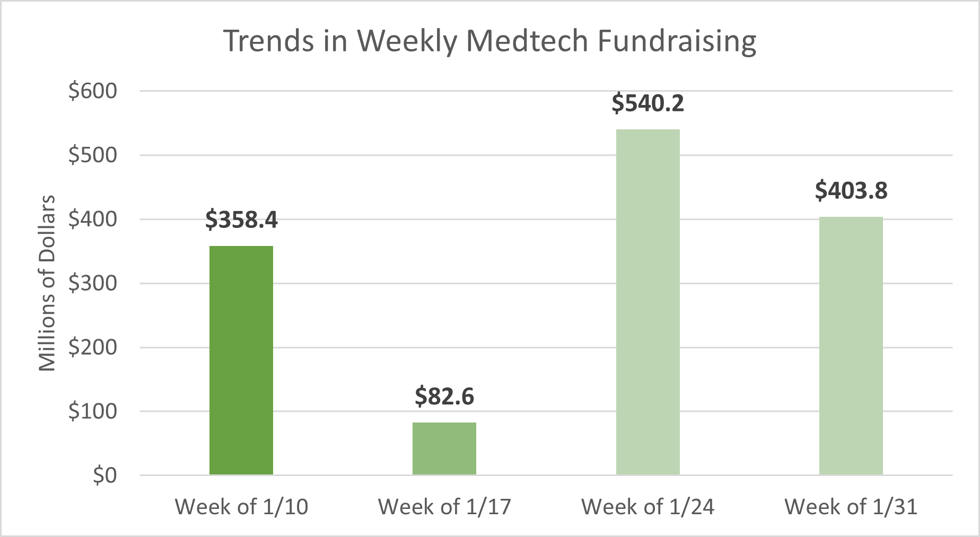Image resolution: width=980 pixels, height=537 pixels.
Task: Click the 'Week of 1/10' axis label
Action: (241, 507)
